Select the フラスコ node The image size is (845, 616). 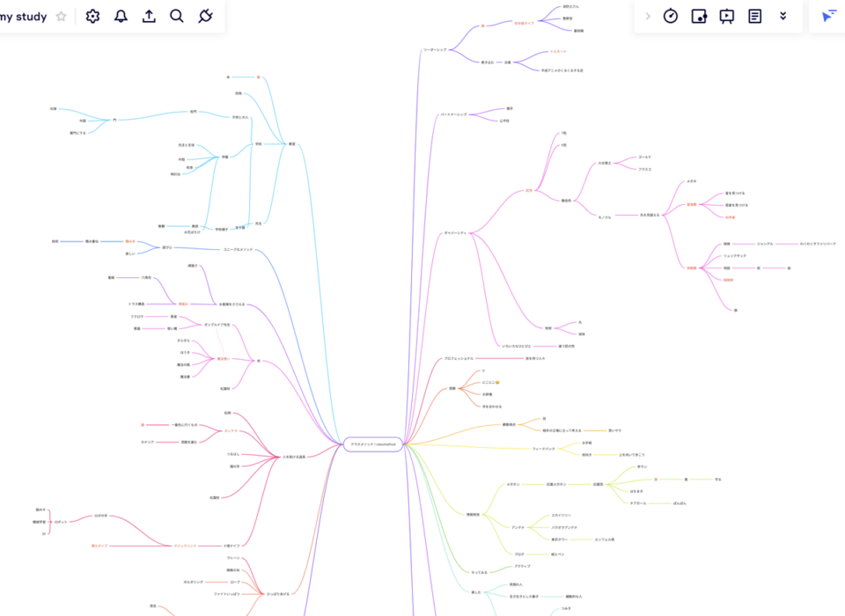644,169
